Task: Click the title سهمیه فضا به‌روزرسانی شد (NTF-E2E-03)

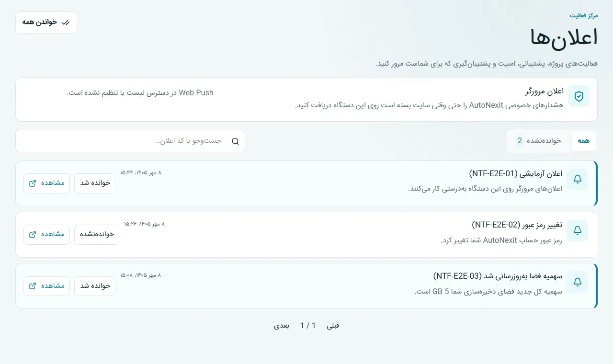Action: pyautogui.click(x=498, y=276)
